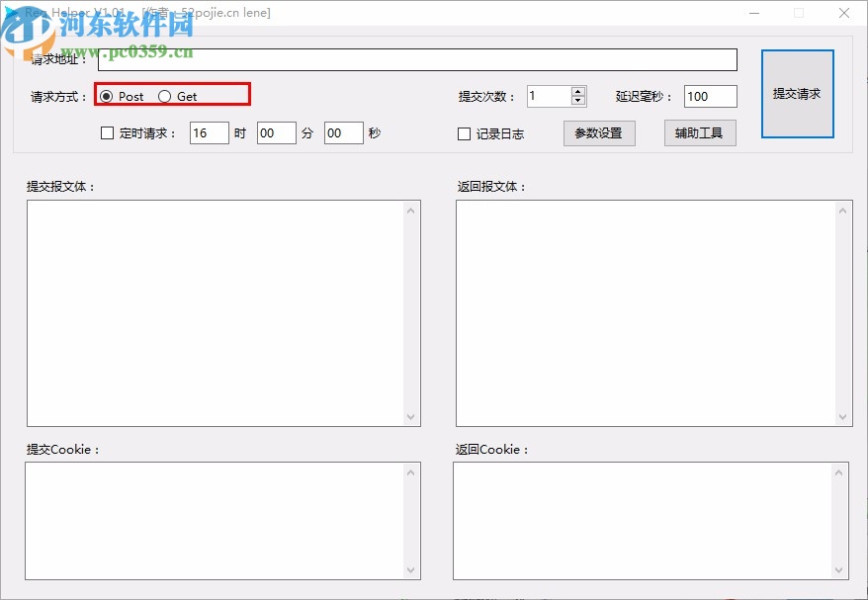Enable the 记录日志 logging option
The width and height of the screenshot is (868, 600).
pyautogui.click(x=463, y=132)
